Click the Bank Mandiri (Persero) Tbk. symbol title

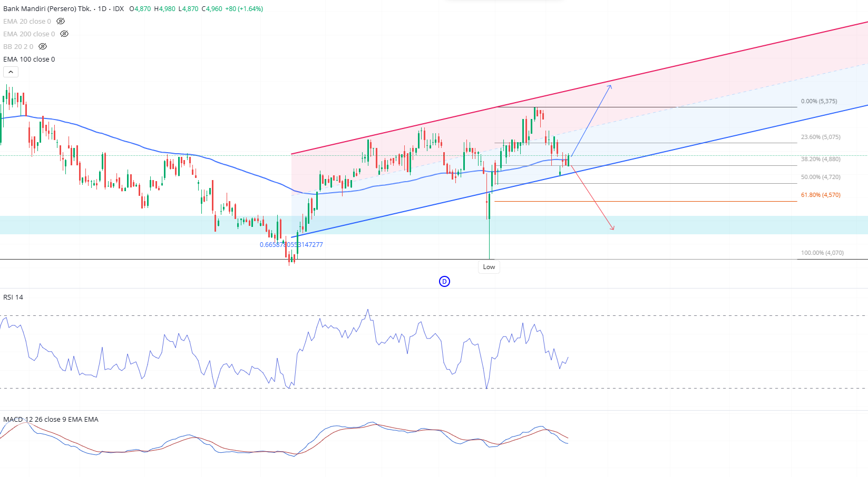[x=47, y=9]
